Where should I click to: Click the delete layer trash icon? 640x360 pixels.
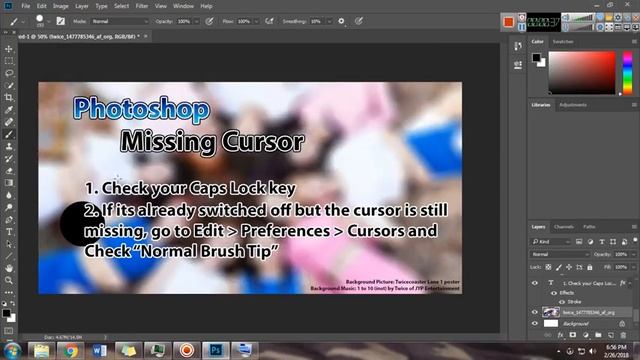click(623, 335)
